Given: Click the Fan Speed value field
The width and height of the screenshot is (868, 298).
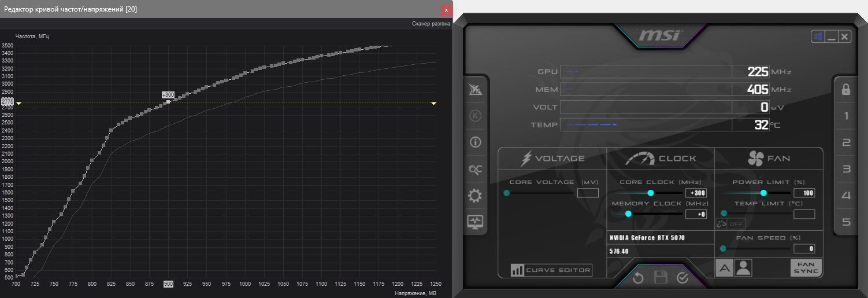Looking at the screenshot, I should (804, 249).
